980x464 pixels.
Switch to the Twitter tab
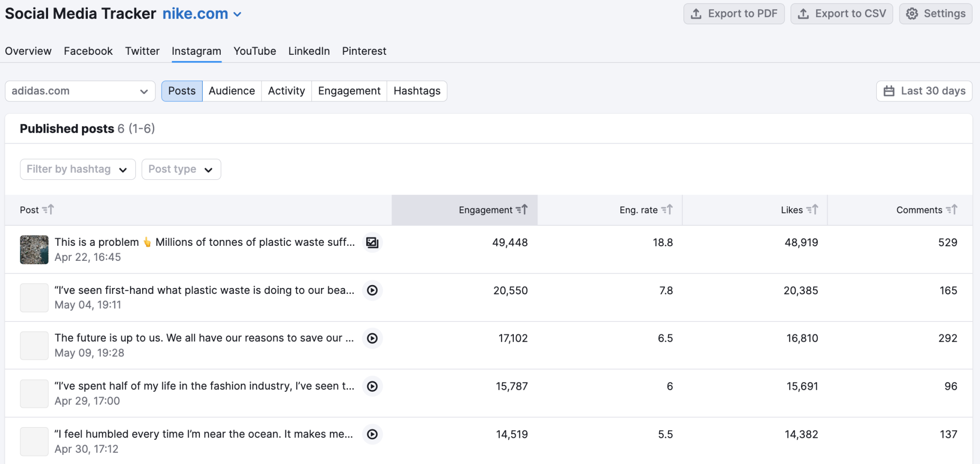[142, 51]
